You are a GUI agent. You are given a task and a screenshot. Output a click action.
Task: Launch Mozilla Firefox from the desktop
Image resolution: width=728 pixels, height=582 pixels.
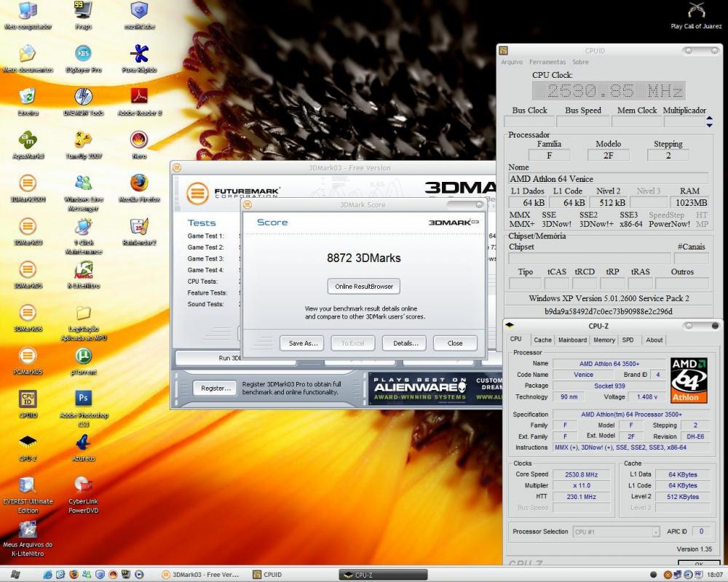pyautogui.click(x=139, y=183)
